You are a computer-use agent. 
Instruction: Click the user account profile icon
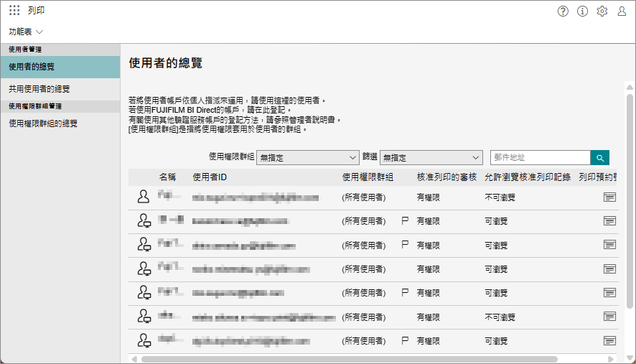coord(622,11)
